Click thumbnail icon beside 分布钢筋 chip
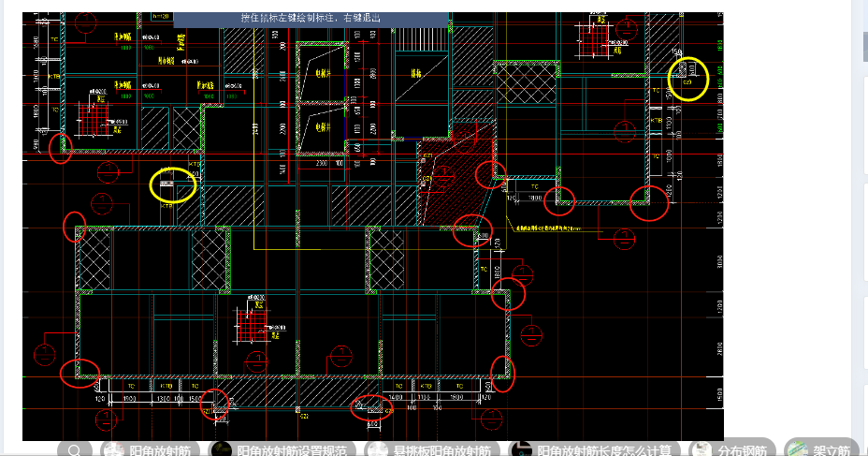 (701, 450)
